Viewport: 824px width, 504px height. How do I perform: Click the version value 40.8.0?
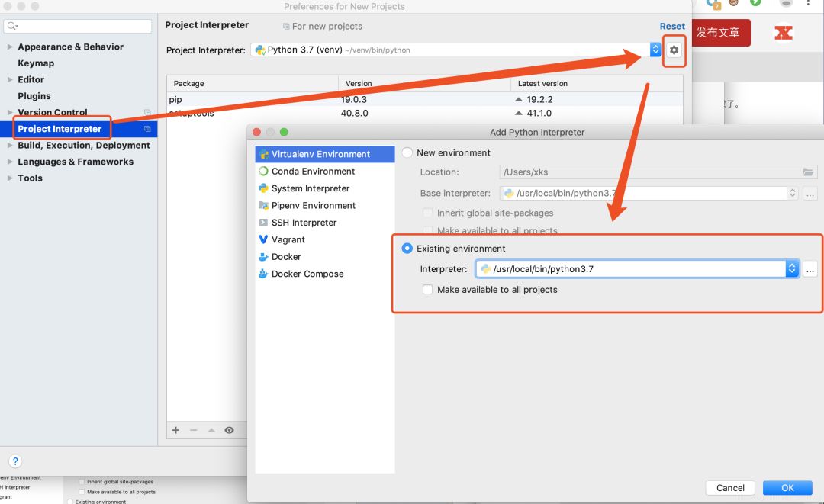tap(354, 114)
